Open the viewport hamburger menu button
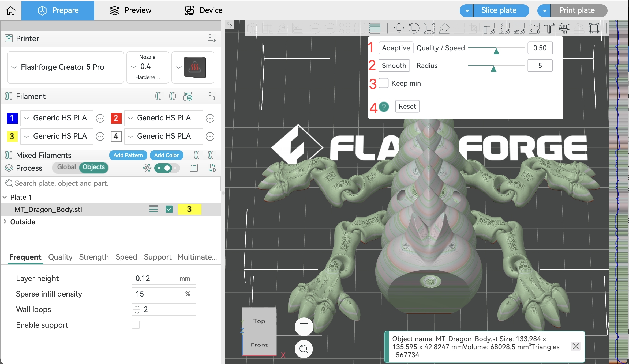 (304, 327)
